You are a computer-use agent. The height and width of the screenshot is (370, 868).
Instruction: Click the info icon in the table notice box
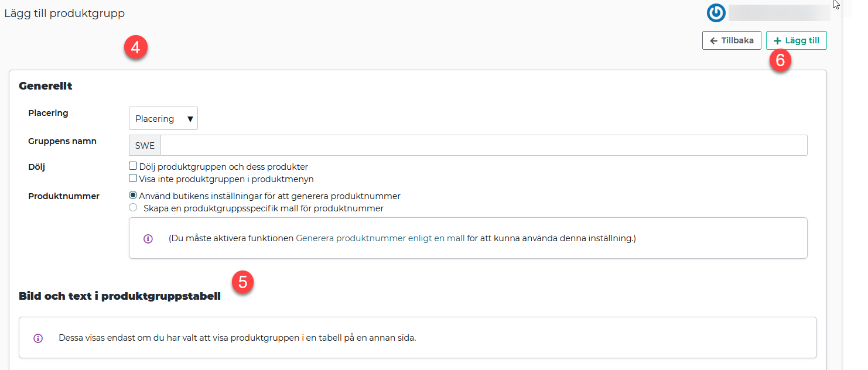(38, 338)
